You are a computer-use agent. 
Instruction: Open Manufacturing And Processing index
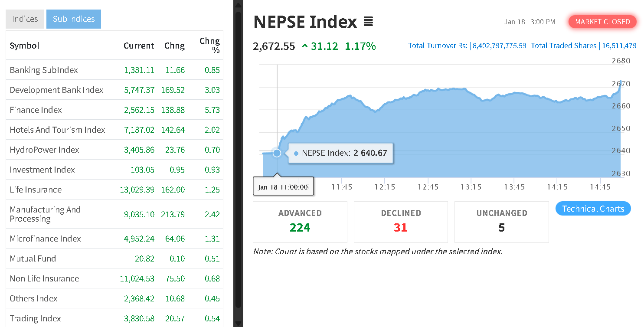click(45, 214)
